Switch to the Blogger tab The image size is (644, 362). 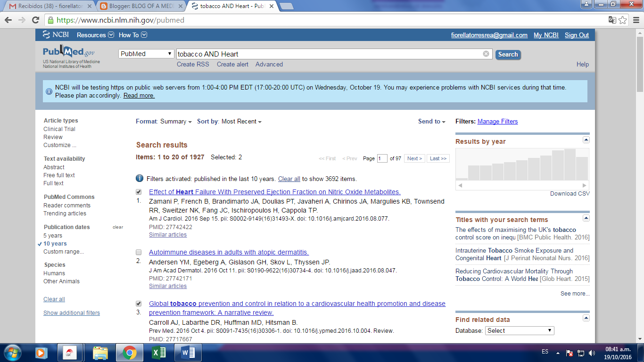pyautogui.click(x=140, y=6)
